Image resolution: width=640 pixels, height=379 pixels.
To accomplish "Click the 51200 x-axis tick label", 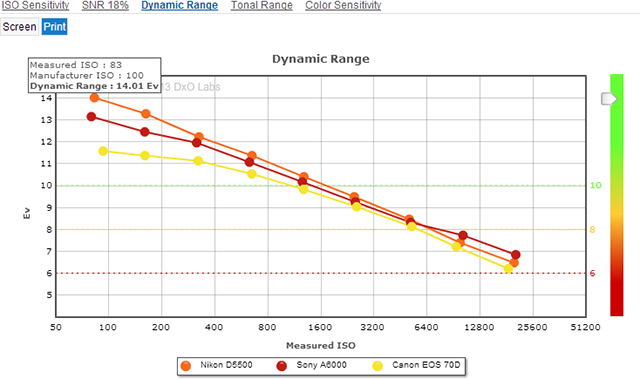I will coord(585,327).
